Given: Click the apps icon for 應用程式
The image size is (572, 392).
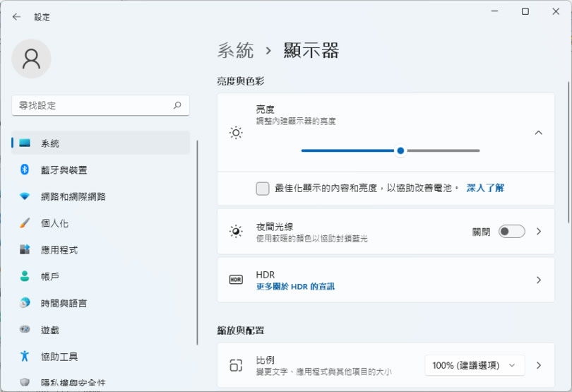Looking at the screenshot, I should pyautogui.click(x=25, y=249).
